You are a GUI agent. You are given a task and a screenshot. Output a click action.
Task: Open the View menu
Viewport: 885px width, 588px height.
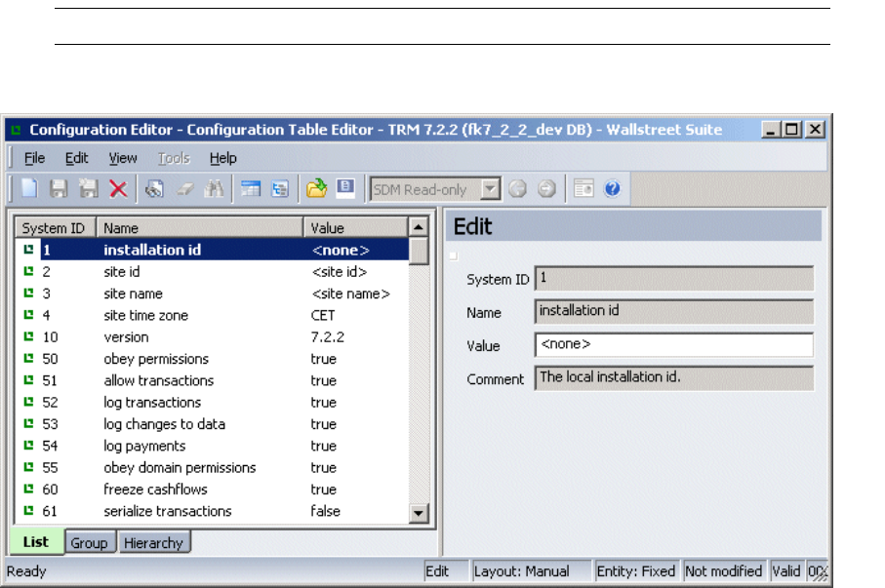(123, 158)
